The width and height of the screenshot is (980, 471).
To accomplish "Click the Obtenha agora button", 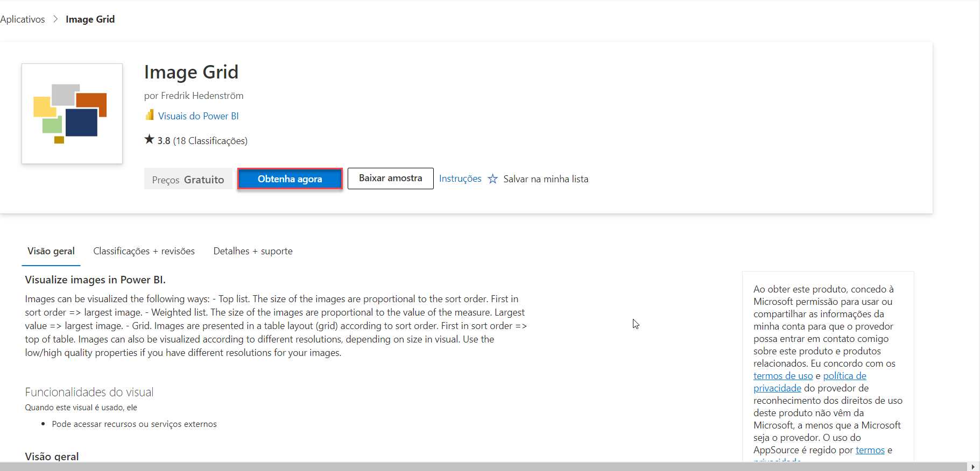I will point(290,179).
